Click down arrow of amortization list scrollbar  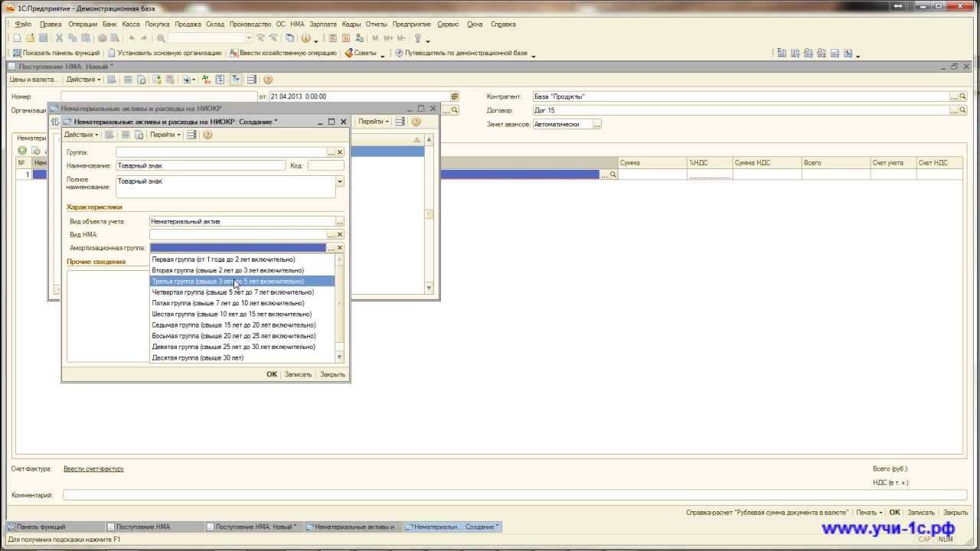coord(340,357)
